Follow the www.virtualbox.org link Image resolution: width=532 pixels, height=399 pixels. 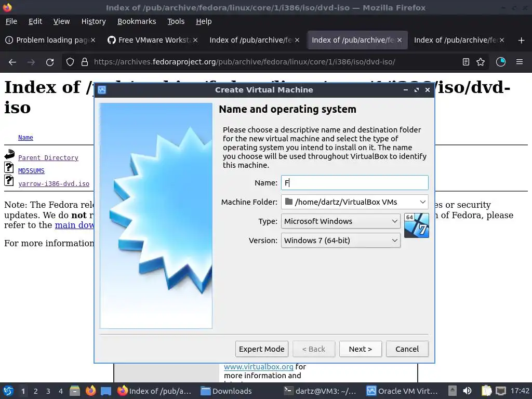tap(259, 367)
